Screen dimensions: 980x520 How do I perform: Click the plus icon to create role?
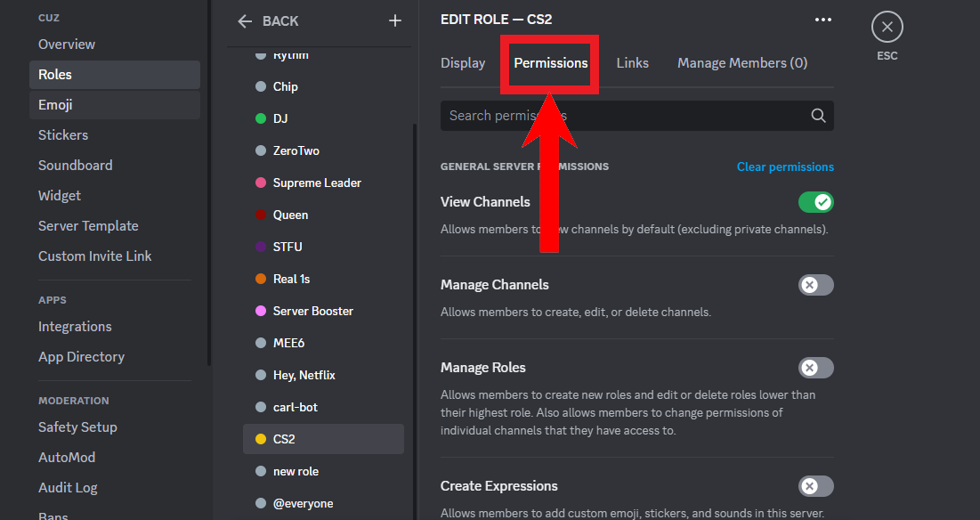point(395,21)
